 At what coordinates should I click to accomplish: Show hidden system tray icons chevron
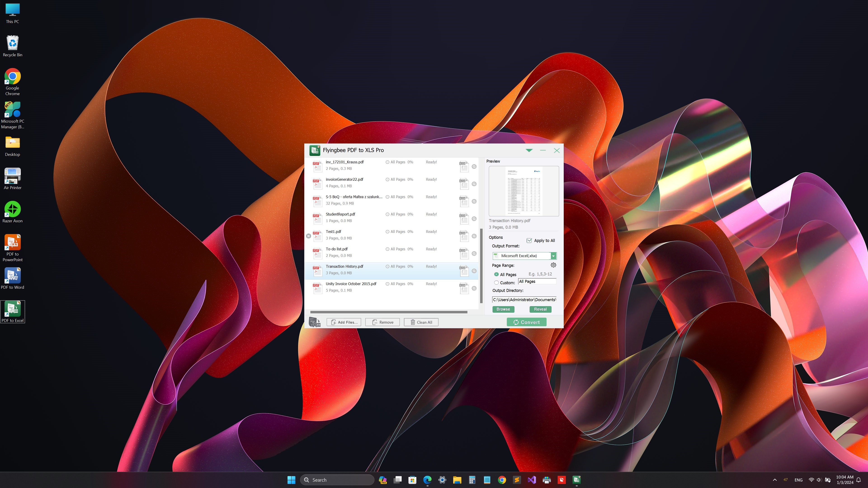[775, 480]
